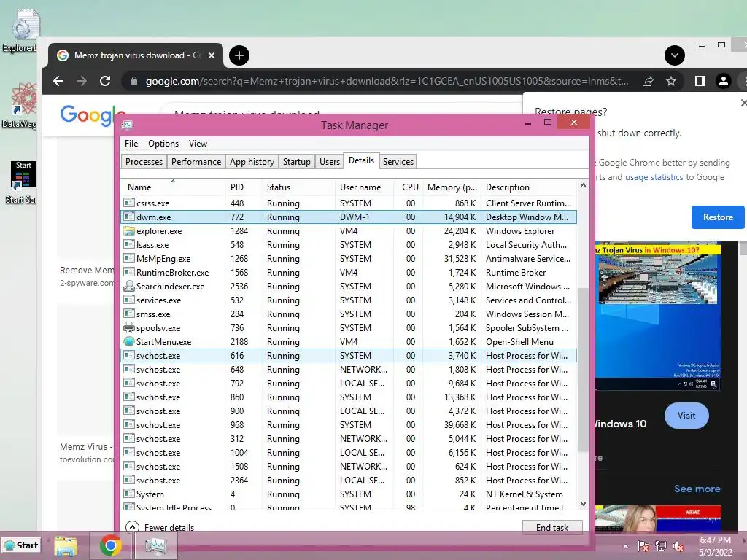Sort processes by Name column
This screenshot has height=560, width=747.
point(172,187)
